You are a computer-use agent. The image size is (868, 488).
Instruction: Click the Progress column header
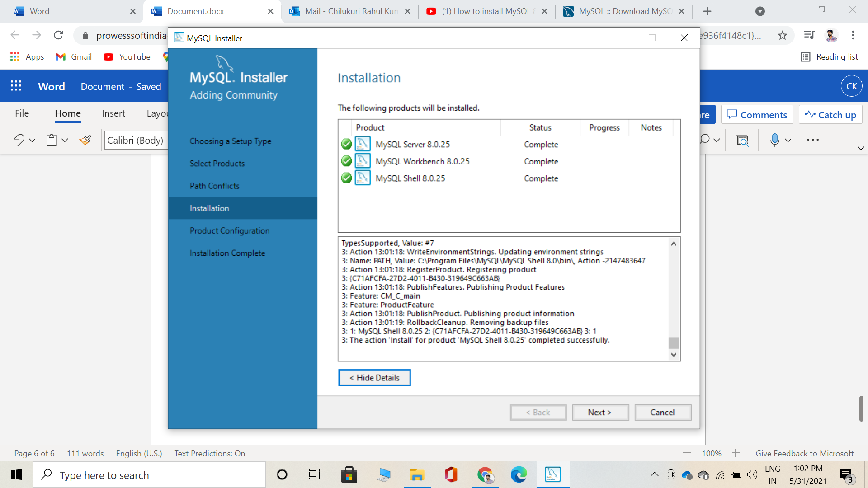tap(604, 128)
